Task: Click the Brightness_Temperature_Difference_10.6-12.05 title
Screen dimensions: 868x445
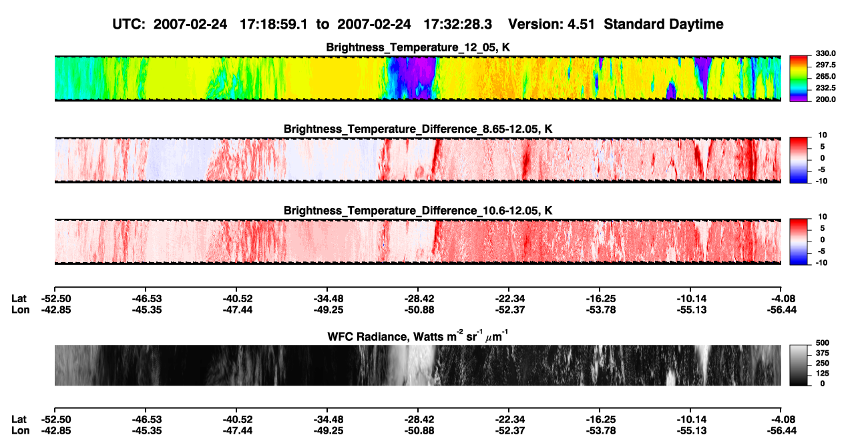Action: click(x=418, y=211)
